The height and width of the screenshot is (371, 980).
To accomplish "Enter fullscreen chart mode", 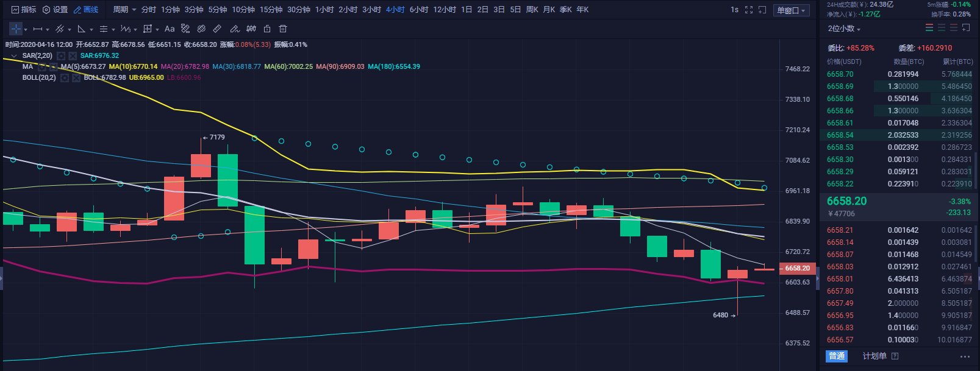I will [x=749, y=10].
